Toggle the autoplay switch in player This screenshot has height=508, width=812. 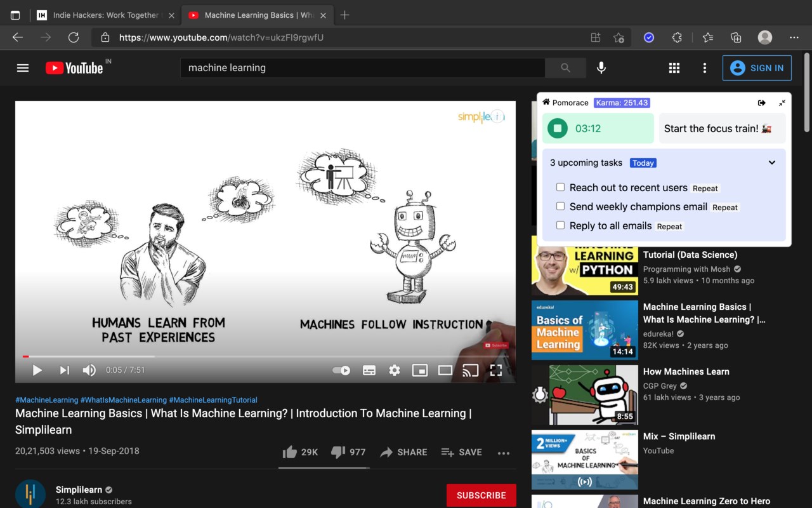(x=341, y=370)
